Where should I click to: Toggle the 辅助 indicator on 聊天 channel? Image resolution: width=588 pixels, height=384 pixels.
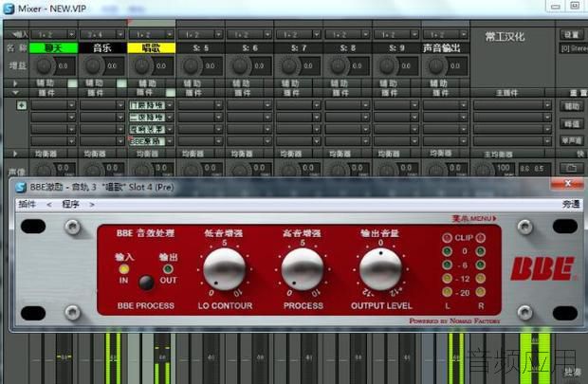point(72,83)
